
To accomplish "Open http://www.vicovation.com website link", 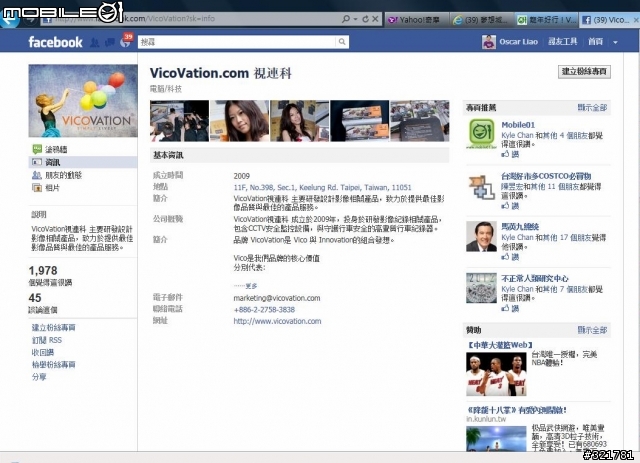I will pyautogui.click(x=277, y=321).
